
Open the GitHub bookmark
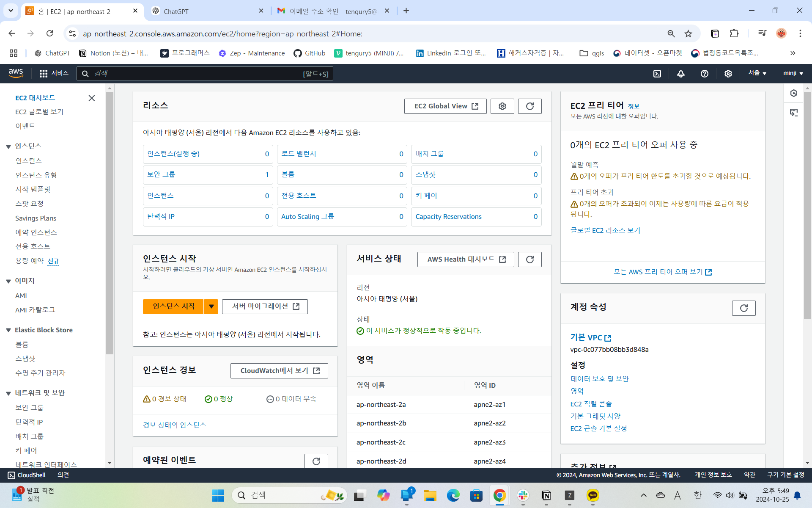(x=310, y=53)
